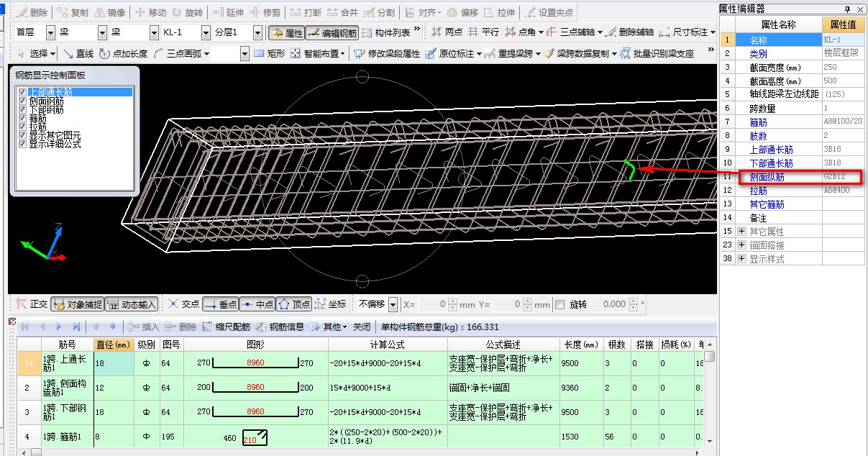Click the 复制 (copy) tool

(72, 13)
